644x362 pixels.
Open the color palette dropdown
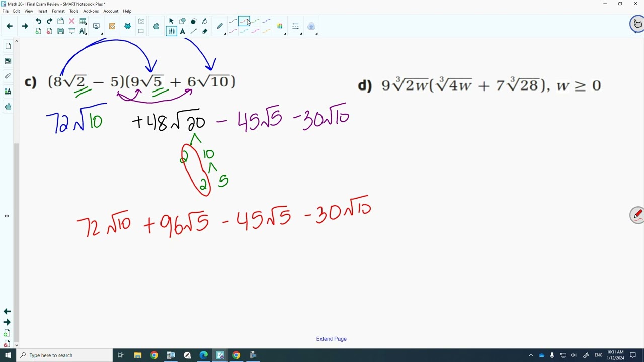tap(280, 26)
